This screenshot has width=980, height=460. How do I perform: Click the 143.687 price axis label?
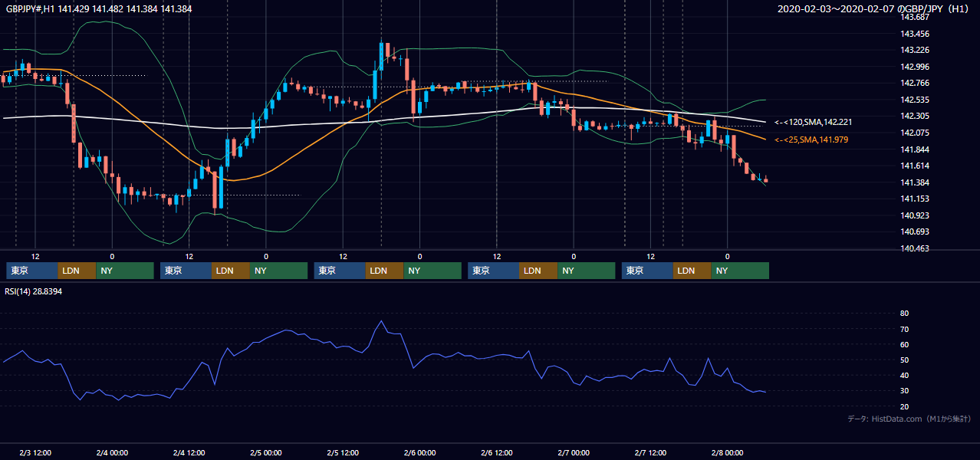[914, 17]
